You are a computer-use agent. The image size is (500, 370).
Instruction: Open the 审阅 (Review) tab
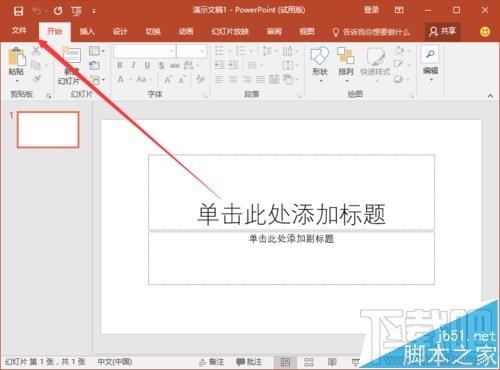274,32
